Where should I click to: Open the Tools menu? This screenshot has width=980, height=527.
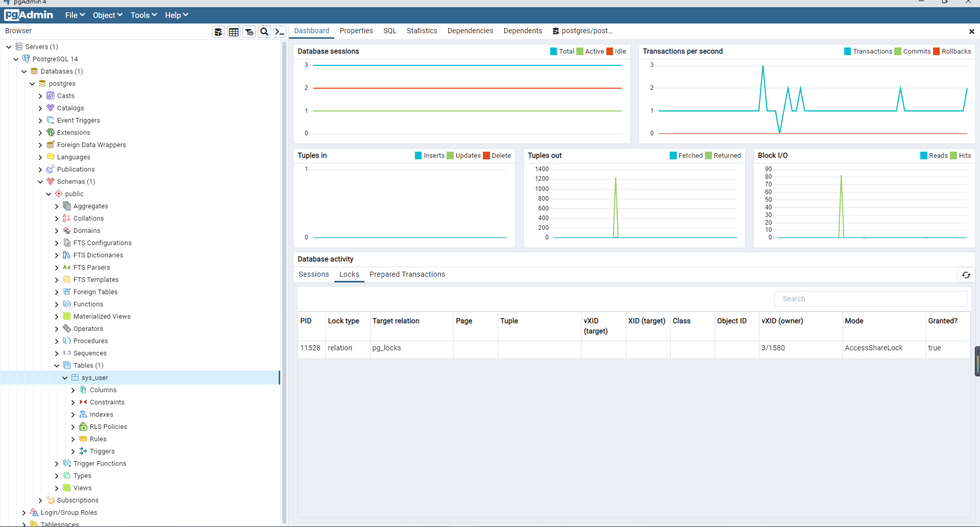coord(143,15)
